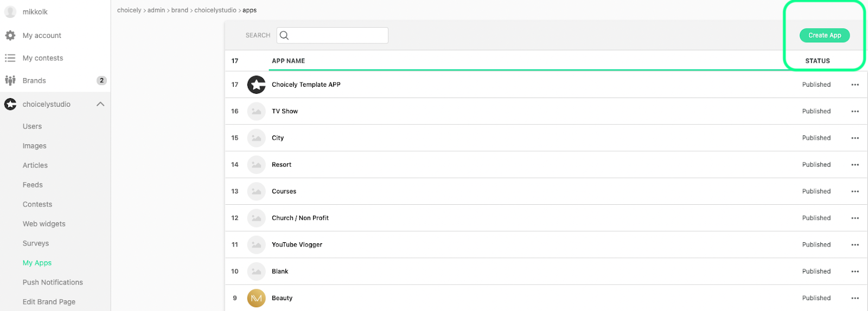Image resolution: width=868 pixels, height=311 pixels.
Task: Open My account gear icon
Action: point(10,35)
